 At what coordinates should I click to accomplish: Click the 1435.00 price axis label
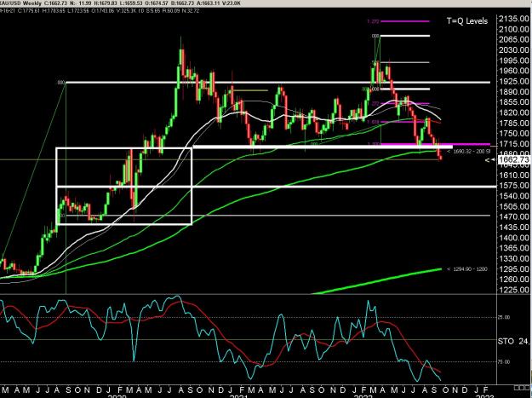tap(514, 228)
